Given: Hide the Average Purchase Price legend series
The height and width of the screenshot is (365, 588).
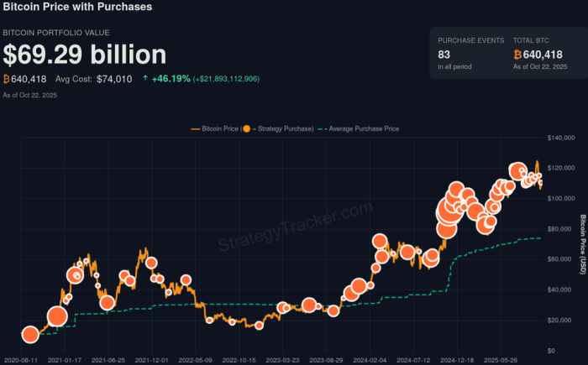Looking at the screenshot, I should 363,129.
